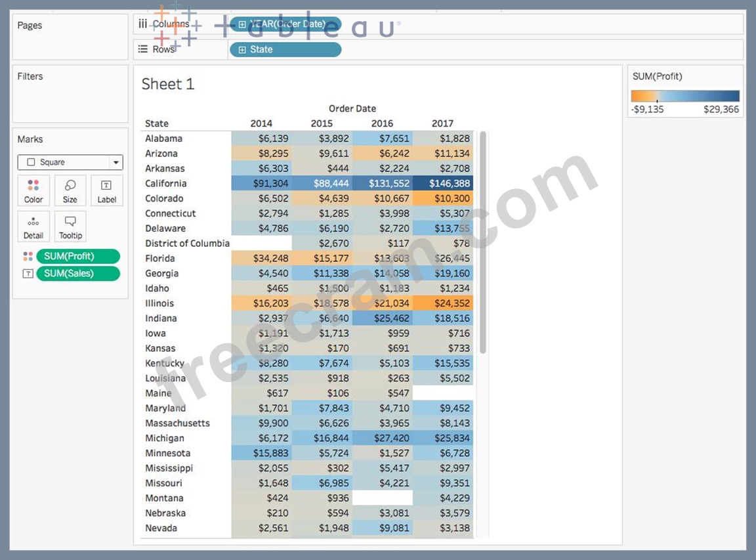Click the Columns shelf icon
756x560 pixels.
pos(142,24)
